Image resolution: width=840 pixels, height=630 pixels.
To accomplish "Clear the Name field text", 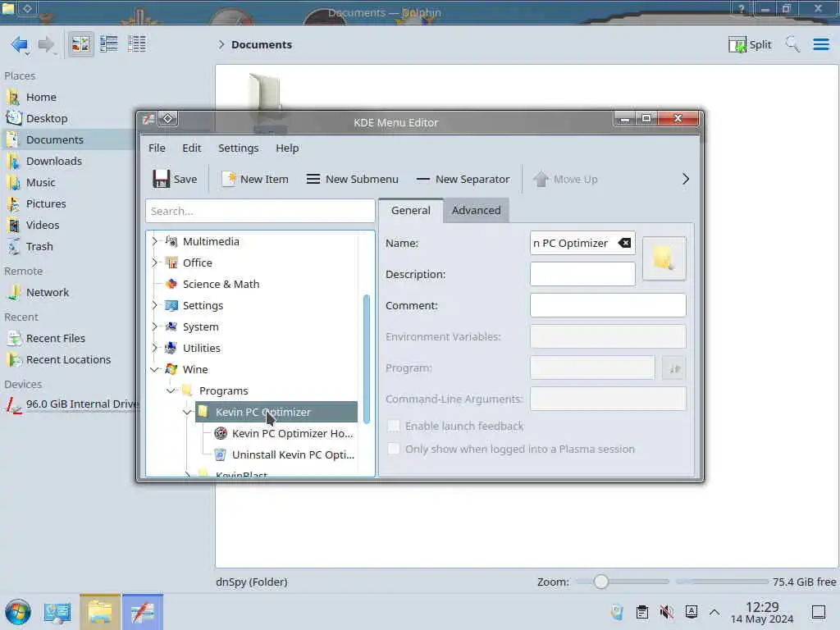I will pos(624,243).
